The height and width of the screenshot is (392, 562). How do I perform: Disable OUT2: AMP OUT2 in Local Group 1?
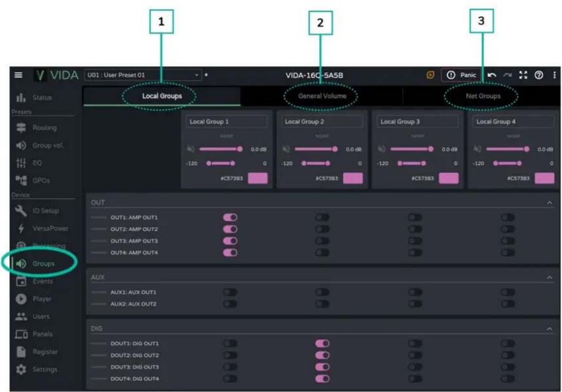click(230, 229)
